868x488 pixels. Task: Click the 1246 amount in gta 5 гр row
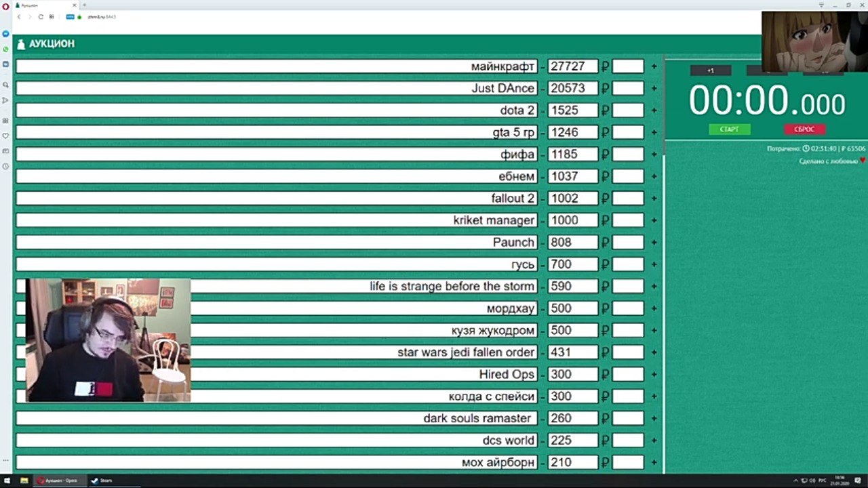(x=573, y=132)
